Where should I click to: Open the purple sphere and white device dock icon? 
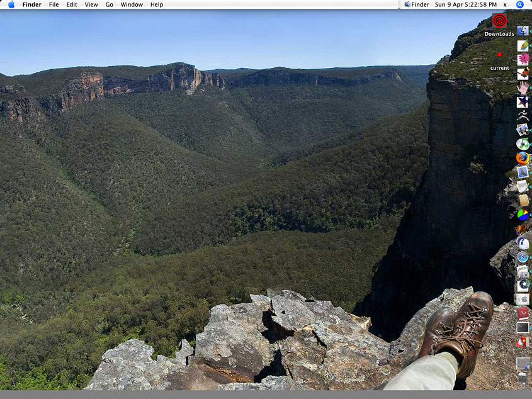click(523, 243)
